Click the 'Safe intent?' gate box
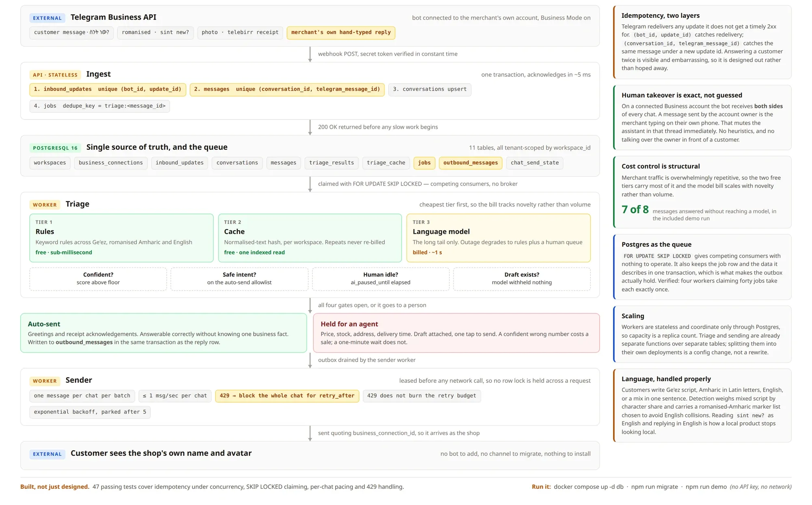Viewport: 812px width, 505px height. click(240, 279)
